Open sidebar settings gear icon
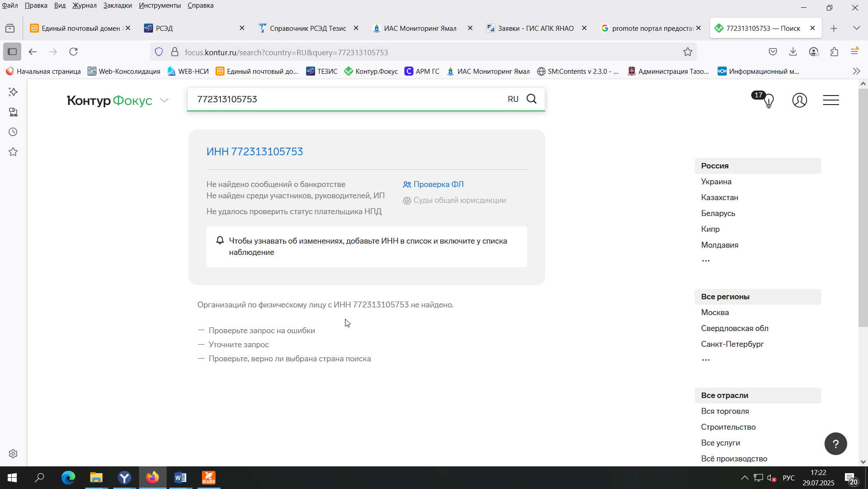This screenshot has height=489, width=868. click(x=13, y=454)
